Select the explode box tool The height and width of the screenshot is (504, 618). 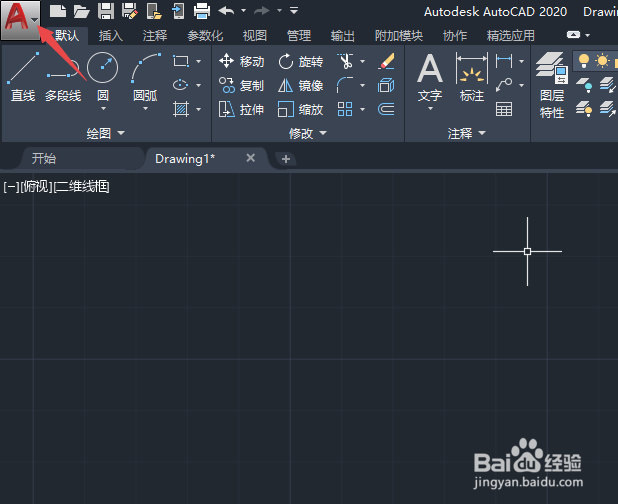(386, 85)
